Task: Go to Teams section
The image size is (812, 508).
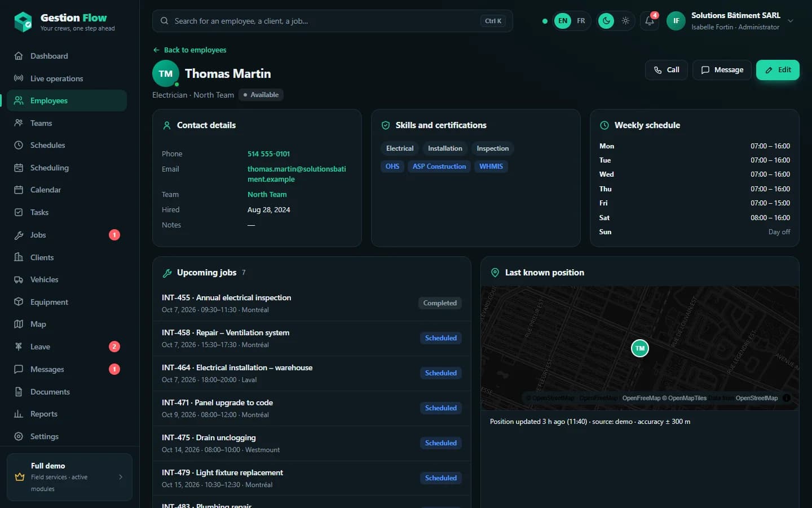Action: [67, 123]
